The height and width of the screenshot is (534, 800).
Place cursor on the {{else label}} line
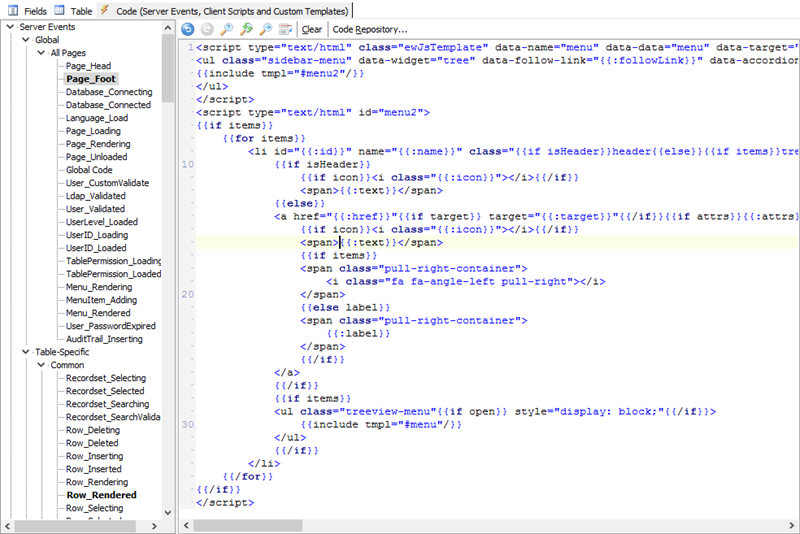tap(345, 308)
